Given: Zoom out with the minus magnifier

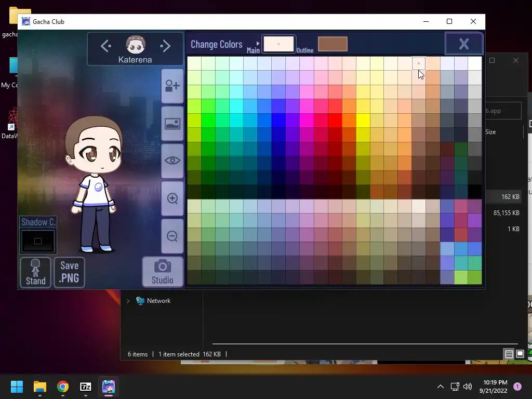Looking at the screenshot, I should (172, 236).
